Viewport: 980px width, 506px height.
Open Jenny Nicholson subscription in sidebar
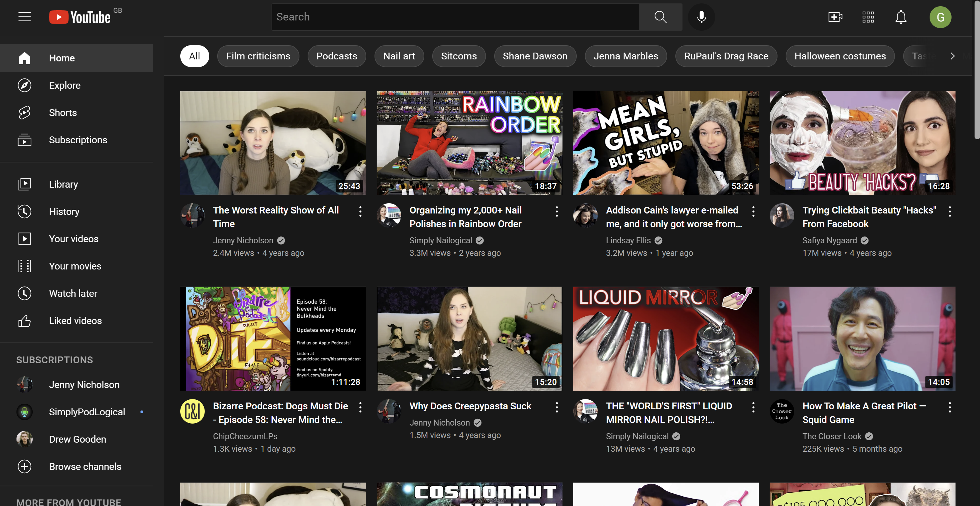[x=77, y=384]
